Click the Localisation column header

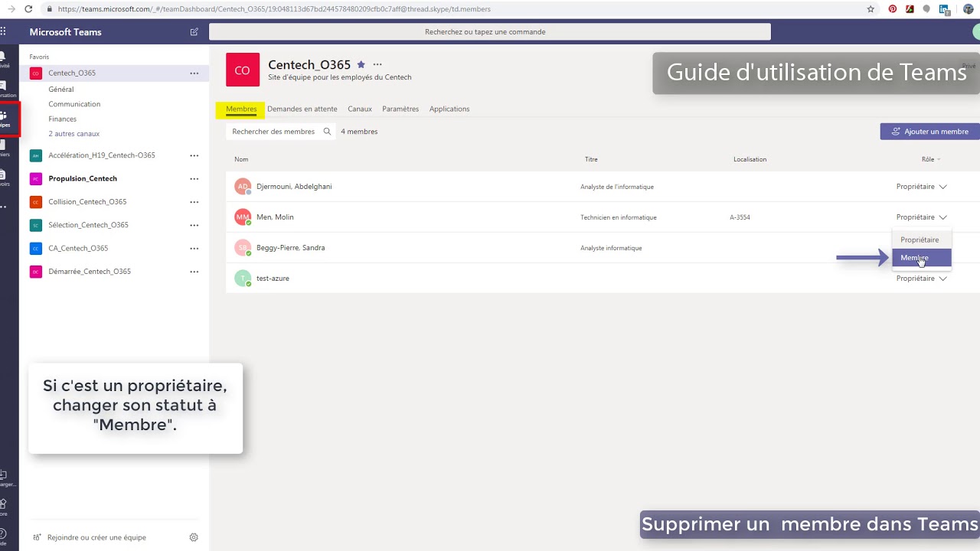750,159
